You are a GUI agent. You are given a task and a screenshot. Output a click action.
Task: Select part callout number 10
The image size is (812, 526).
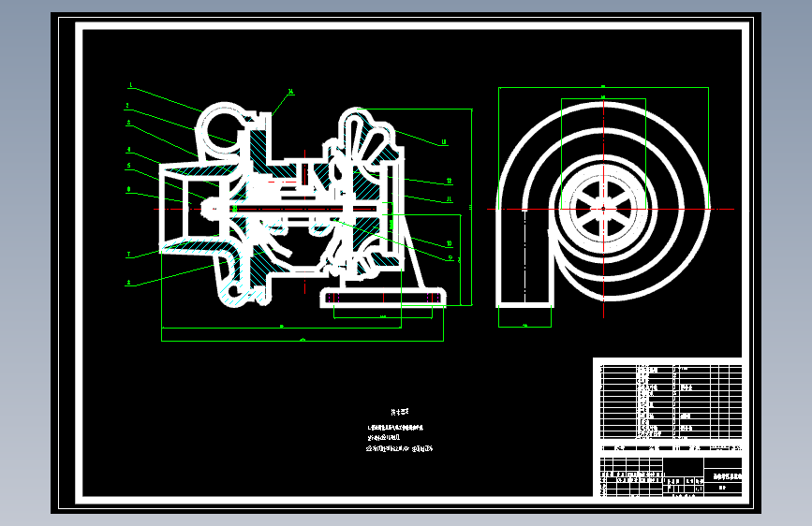pos(449,243)
